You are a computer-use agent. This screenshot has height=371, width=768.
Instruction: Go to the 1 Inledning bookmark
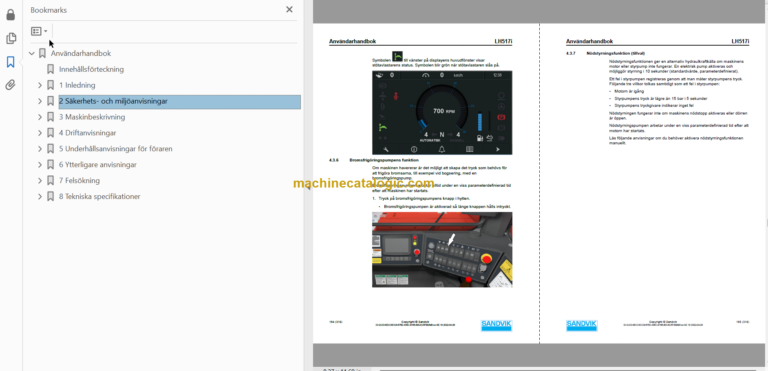point(77,85)
